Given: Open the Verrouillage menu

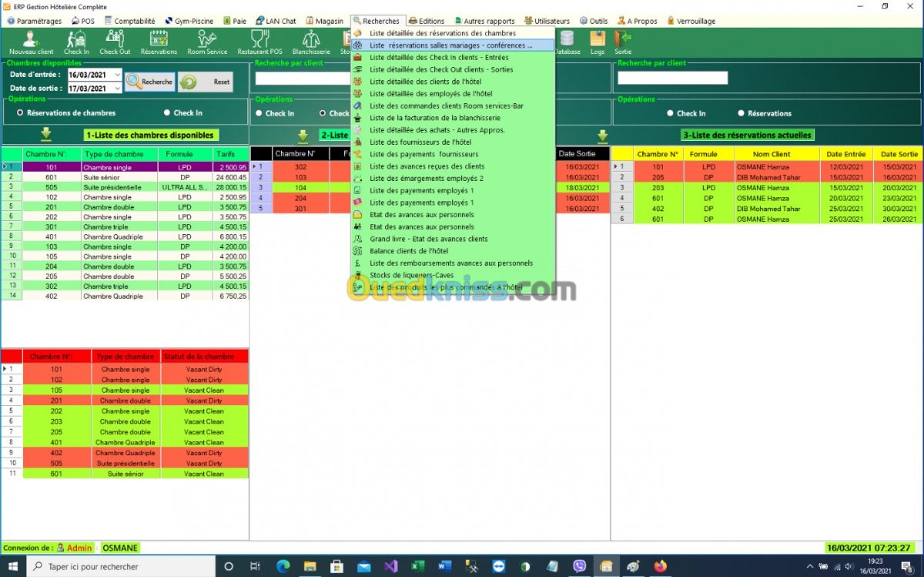Looking at the screenshot, I should 691,21.
